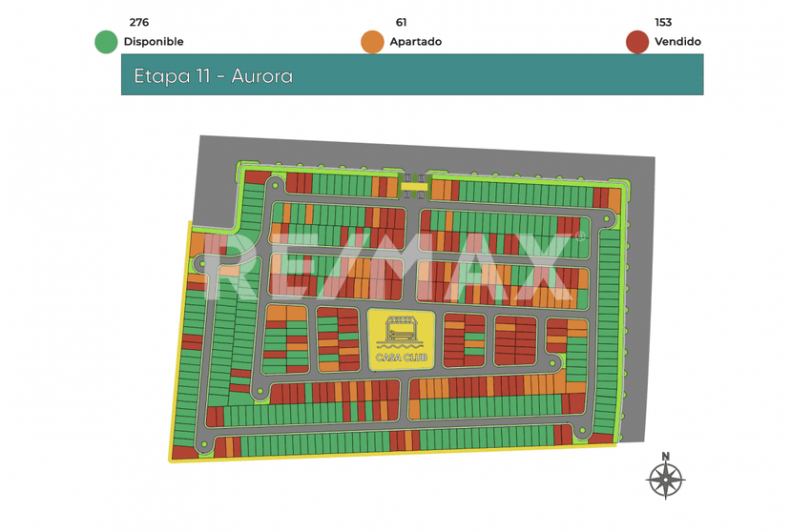Select the Vendido legend label

pos(677,42)
